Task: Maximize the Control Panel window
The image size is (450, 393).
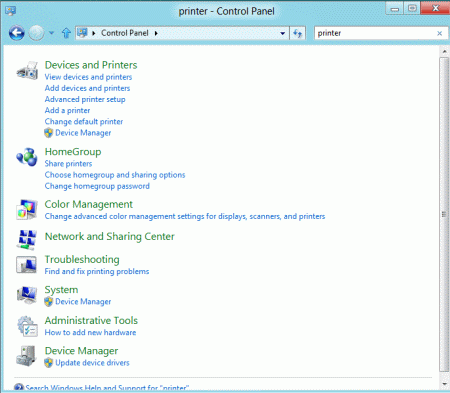Action: pyautogui.click(x=412, y=8)
